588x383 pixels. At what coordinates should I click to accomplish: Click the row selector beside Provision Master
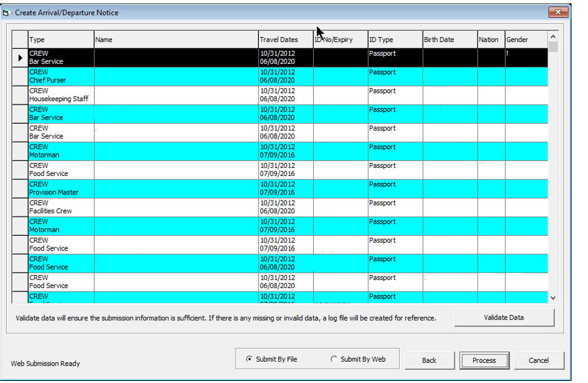point(20,189)
